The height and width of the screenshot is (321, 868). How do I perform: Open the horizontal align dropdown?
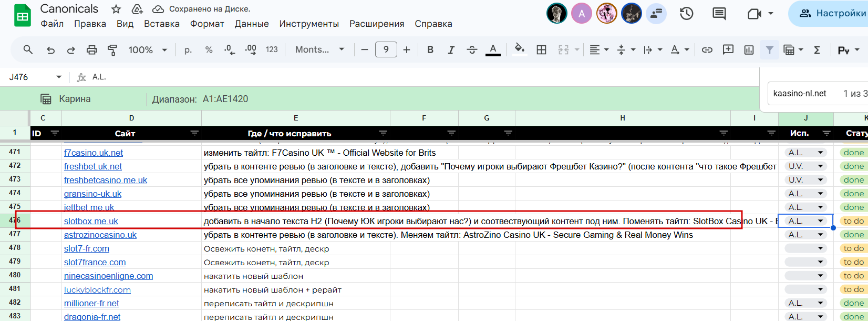598,49
